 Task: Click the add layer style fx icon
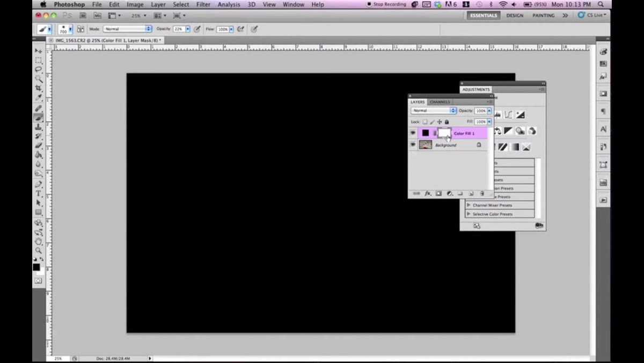[x=428, y=193]
